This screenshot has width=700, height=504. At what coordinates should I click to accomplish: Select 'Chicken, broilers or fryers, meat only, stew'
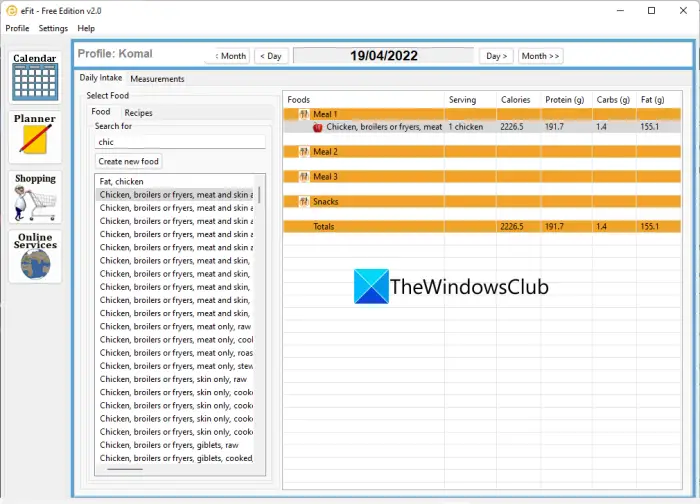175,366
